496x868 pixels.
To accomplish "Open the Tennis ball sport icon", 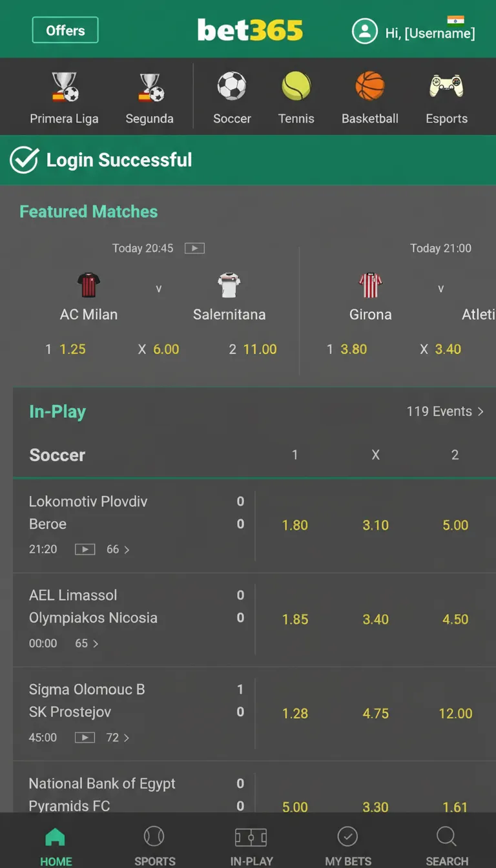I will click(296, 87).
